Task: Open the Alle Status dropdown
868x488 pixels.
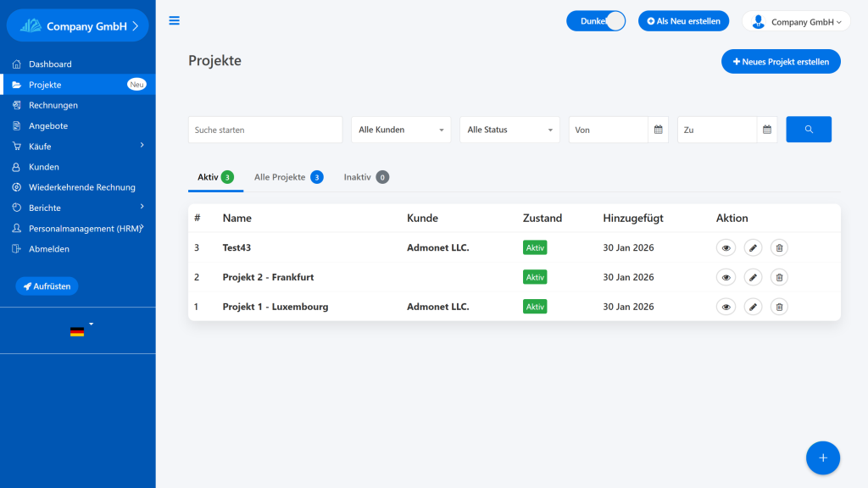Action: [x=509, y=130]
